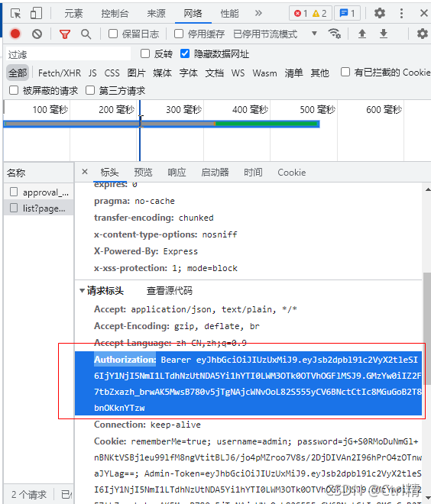The image size is (431, 504).
Task: Open network conditions wifi icon
Action: pyautogui.click(x=334, y=34)
